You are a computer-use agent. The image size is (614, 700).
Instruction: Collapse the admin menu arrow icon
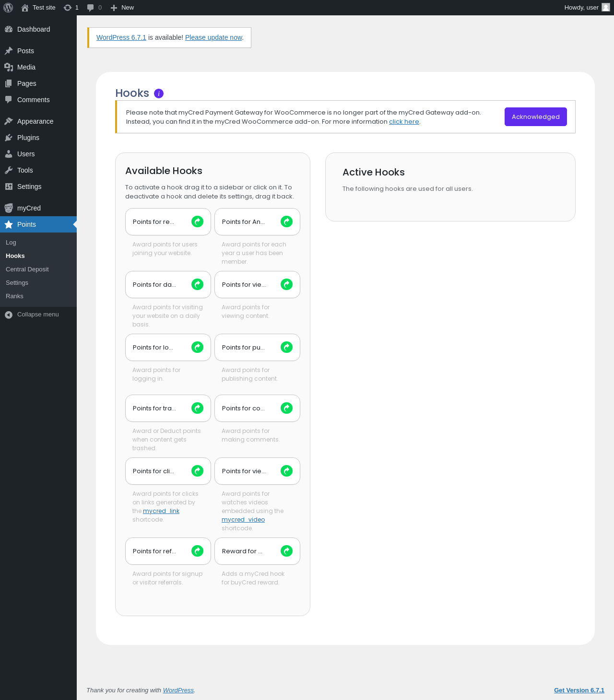click(x=9, y=315)
